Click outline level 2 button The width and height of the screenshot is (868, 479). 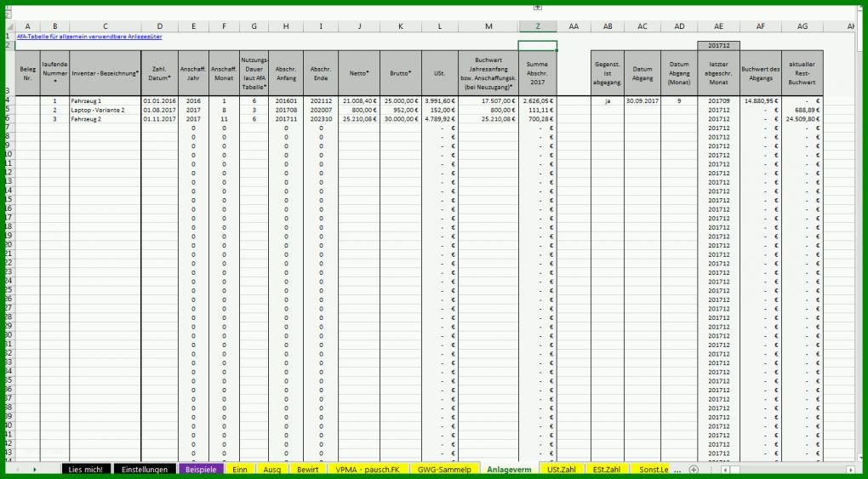tap(8, 15)
